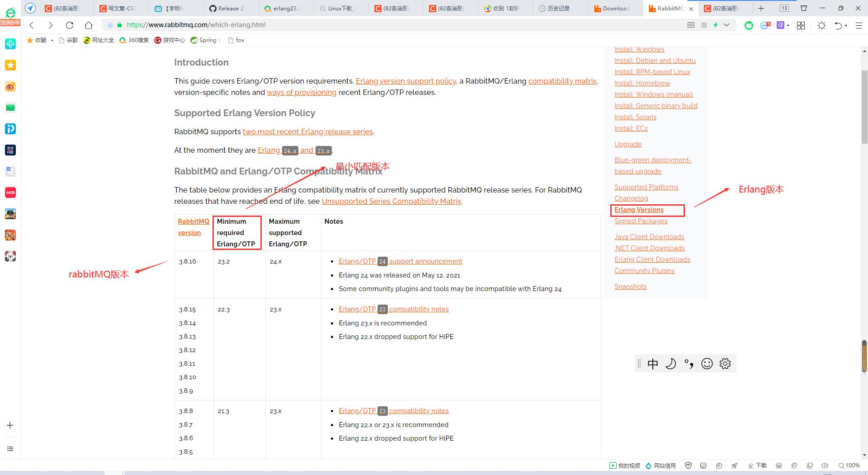
Task: Expand the undo closed tabs dropdown arrow
Action: (846, 26)
